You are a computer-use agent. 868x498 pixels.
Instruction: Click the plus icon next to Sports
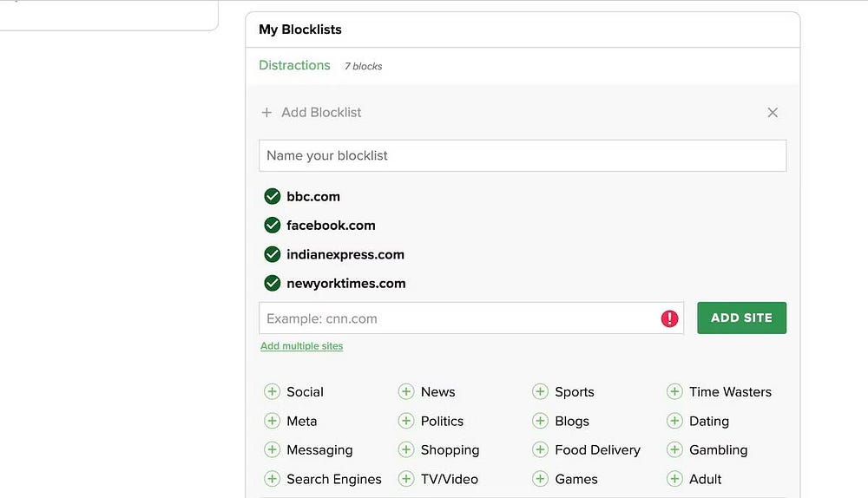[540, 392]
